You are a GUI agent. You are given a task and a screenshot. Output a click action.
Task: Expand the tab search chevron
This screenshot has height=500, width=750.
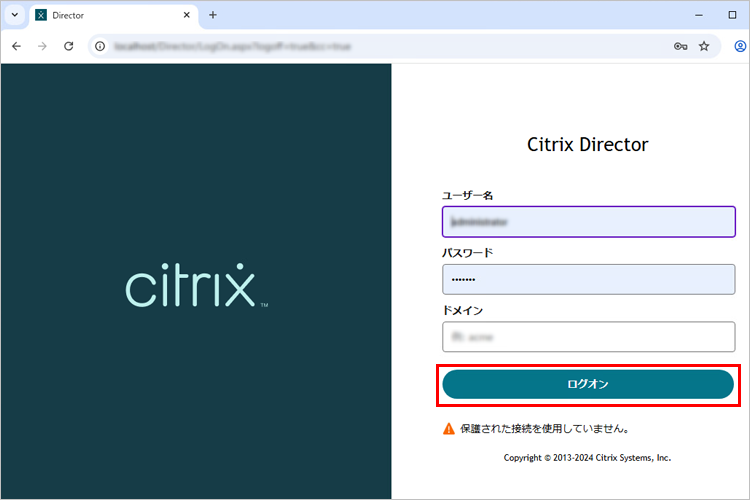pos(13,15)
